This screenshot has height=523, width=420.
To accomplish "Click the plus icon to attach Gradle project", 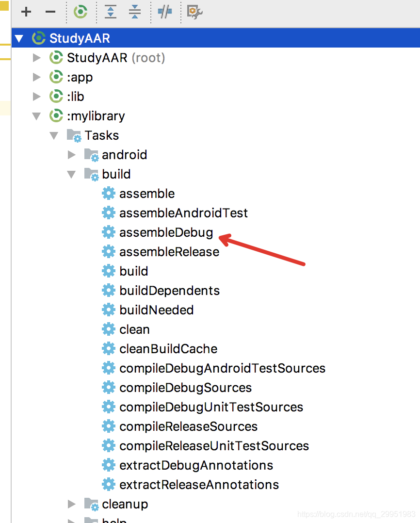I will (x=26, y=12).
